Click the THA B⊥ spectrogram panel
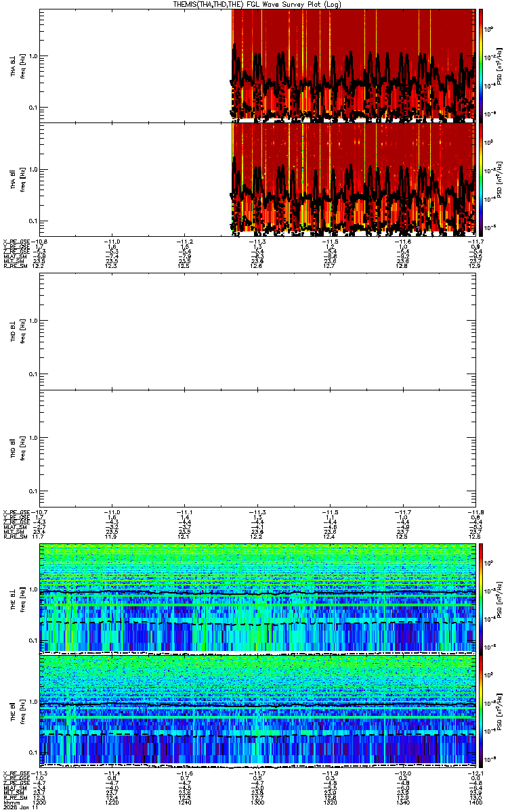This screenshot has height=812, width=508. [x=257, y=66]
